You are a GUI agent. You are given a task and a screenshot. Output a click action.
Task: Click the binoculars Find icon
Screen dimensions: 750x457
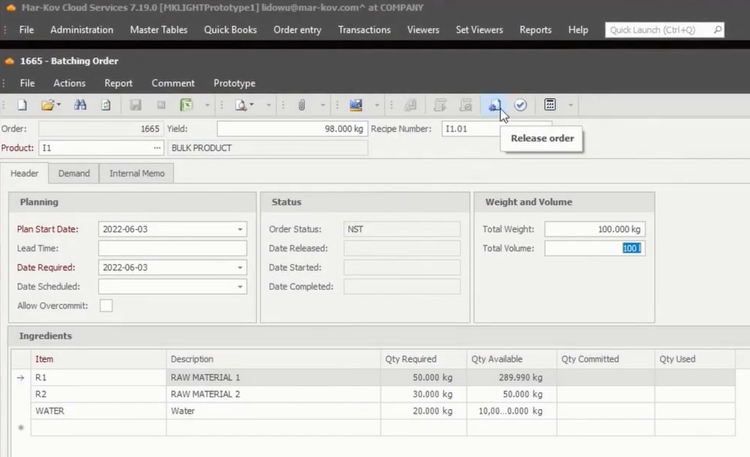[x=81, y=105]
